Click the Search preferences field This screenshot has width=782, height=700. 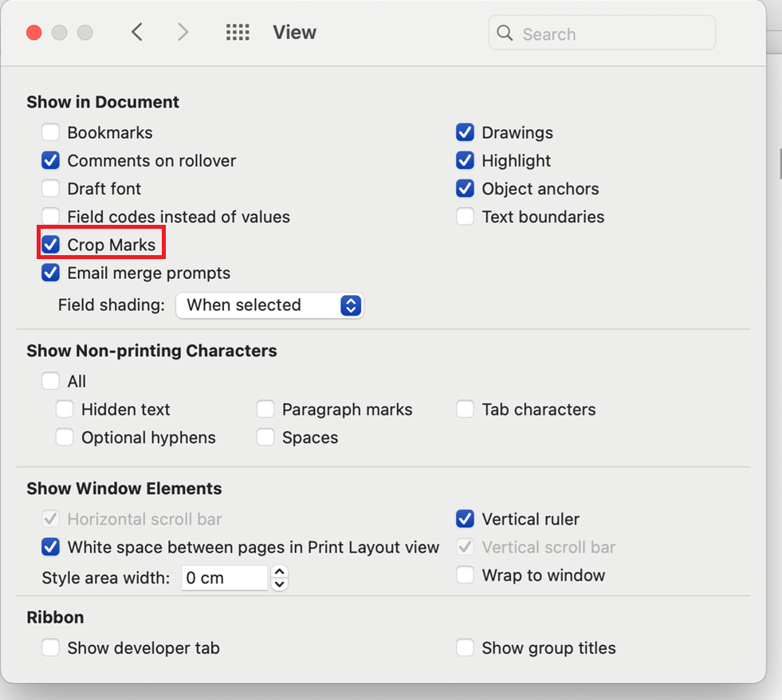tap(602, 33)
